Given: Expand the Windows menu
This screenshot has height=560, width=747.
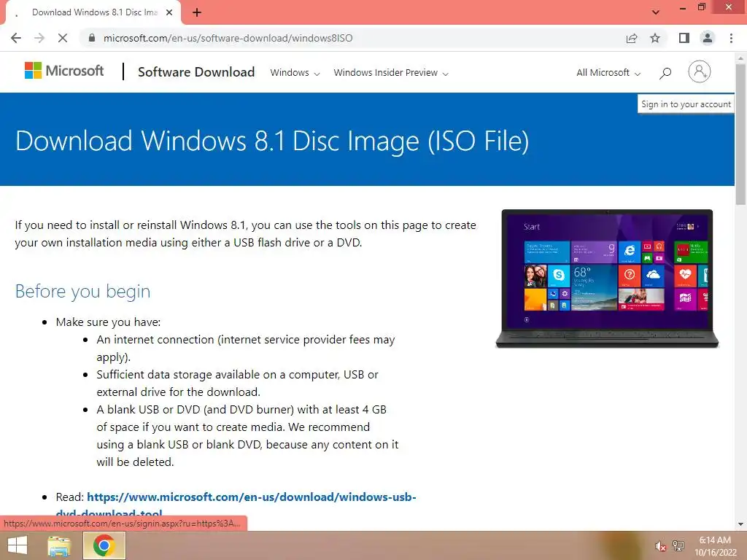Looking at the screenshot, I should [x=295, y=73].
